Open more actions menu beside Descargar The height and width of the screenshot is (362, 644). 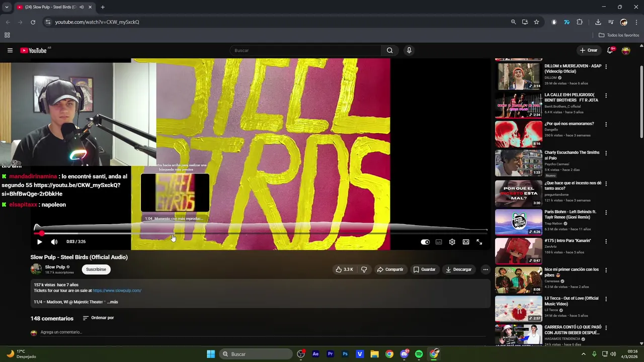(x=486, y=269)
